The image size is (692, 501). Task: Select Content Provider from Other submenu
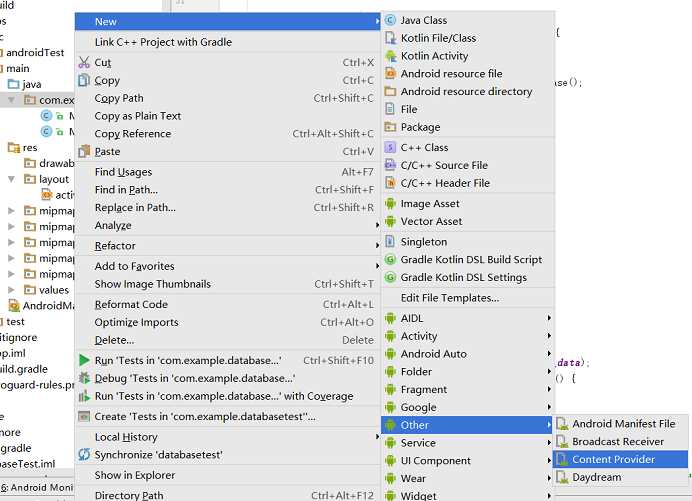[x=620, y=459]
